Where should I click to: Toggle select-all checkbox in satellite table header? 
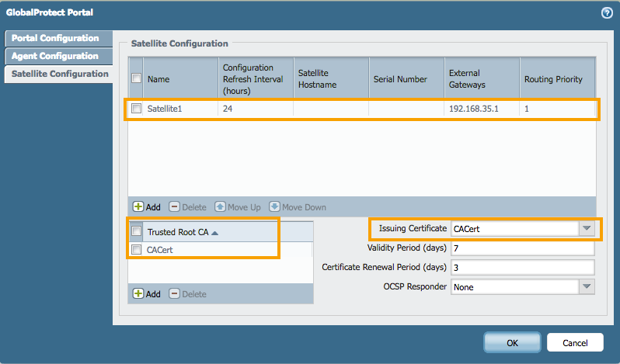tap(137, 78)
